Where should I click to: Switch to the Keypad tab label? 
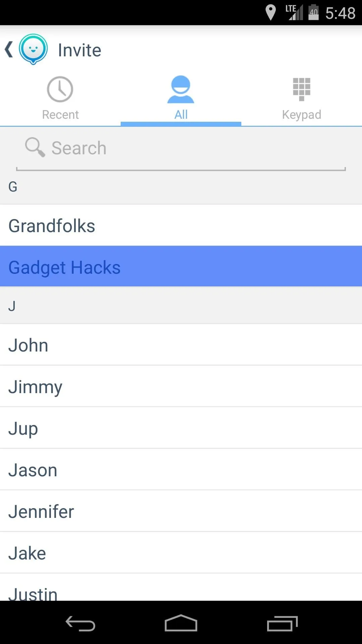(302, 115)
